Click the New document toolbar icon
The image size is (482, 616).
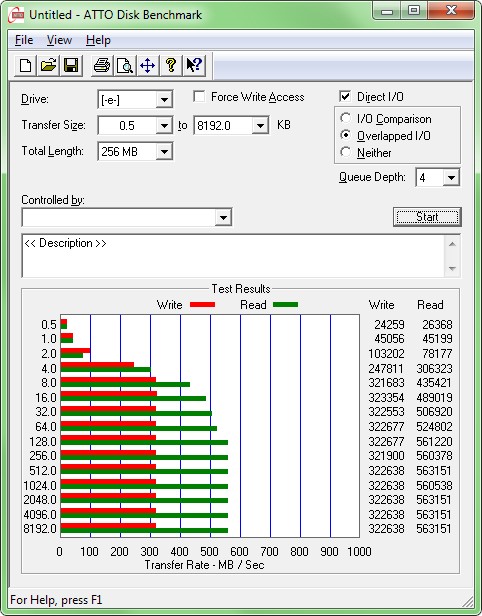point(26,65)
